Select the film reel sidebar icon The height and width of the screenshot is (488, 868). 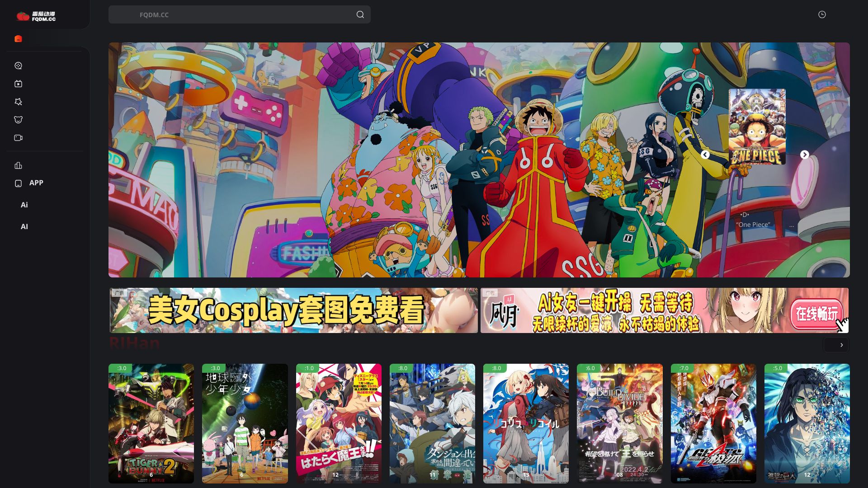[x=18, y=66]
